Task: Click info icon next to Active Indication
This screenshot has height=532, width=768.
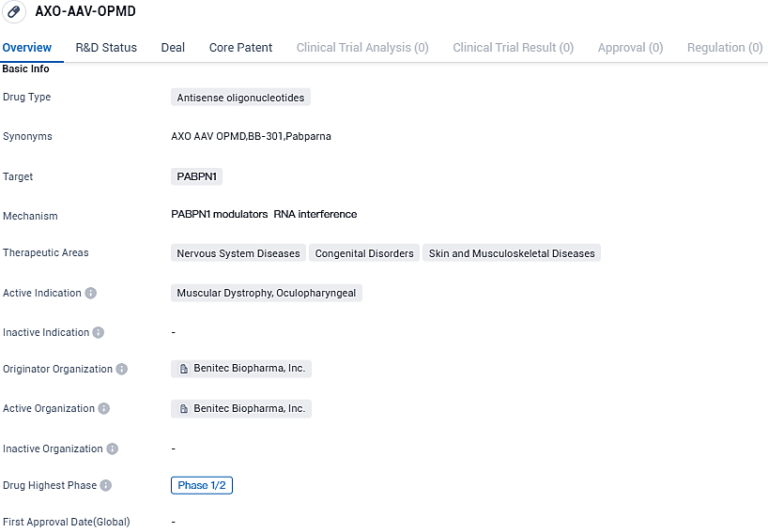Action: coord(91,293)
